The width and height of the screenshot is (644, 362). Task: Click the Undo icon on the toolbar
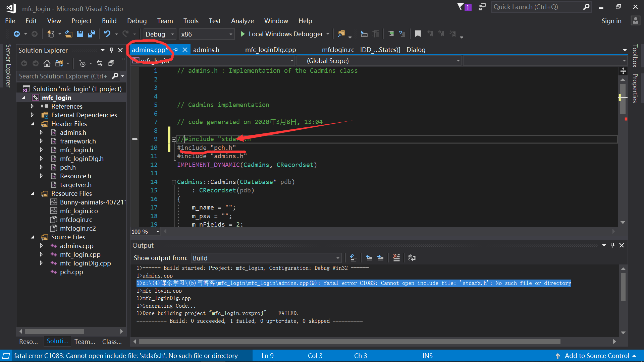(x=107, y=34)
